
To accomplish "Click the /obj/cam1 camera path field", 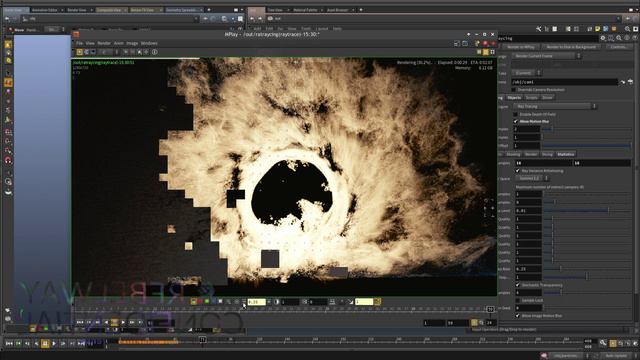I will 564,82.
